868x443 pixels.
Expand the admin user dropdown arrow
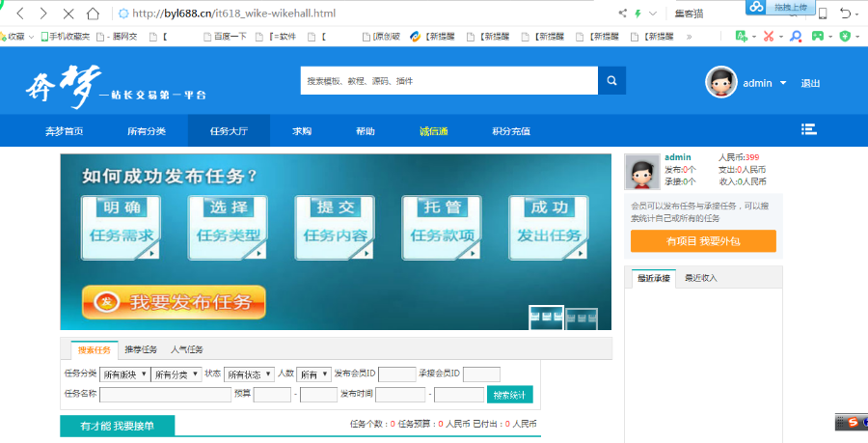tap(783, 83)
